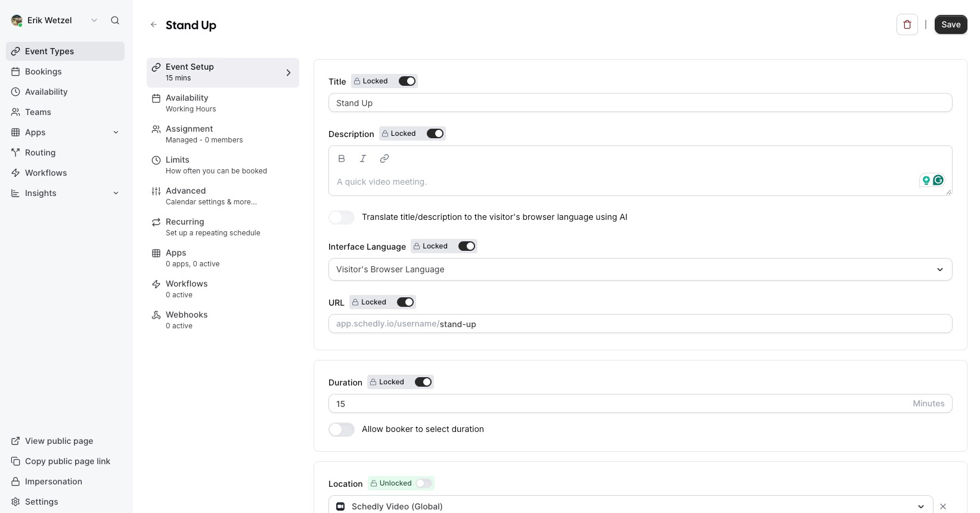Click the insert link icon in description editor
Image resolution: width=980 pixels, height=513 pixels.
pyautogui.click(x=384, y=158)
